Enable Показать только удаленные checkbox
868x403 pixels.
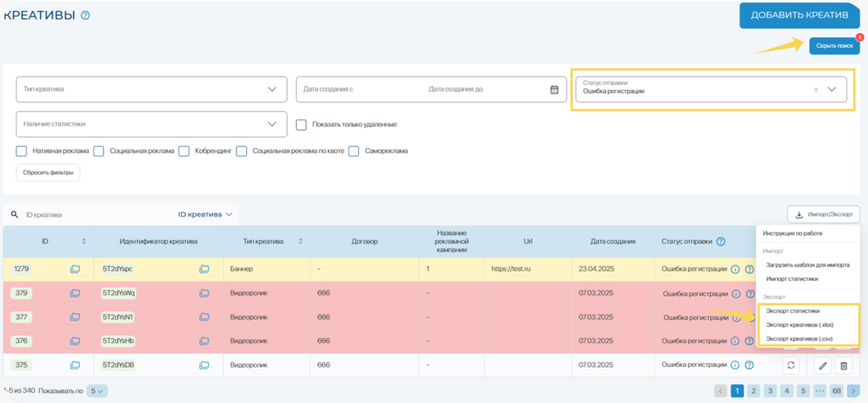tap(301, 124)
